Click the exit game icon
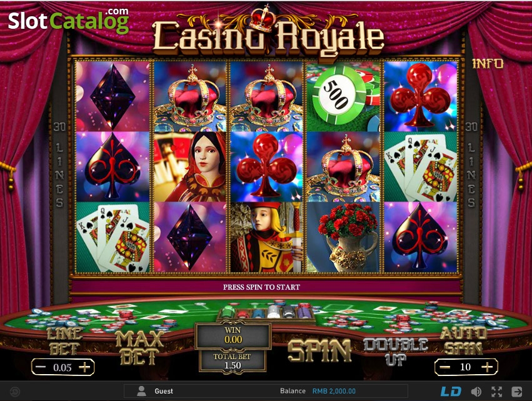 point(517,392)
